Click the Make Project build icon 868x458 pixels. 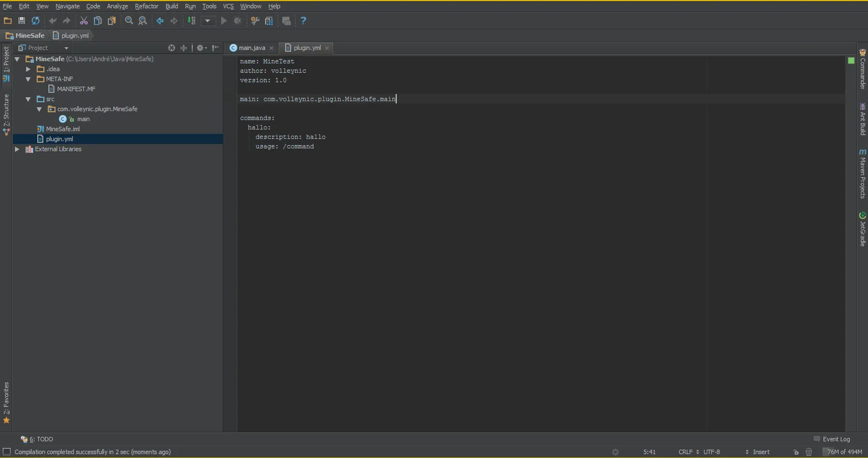192,21
